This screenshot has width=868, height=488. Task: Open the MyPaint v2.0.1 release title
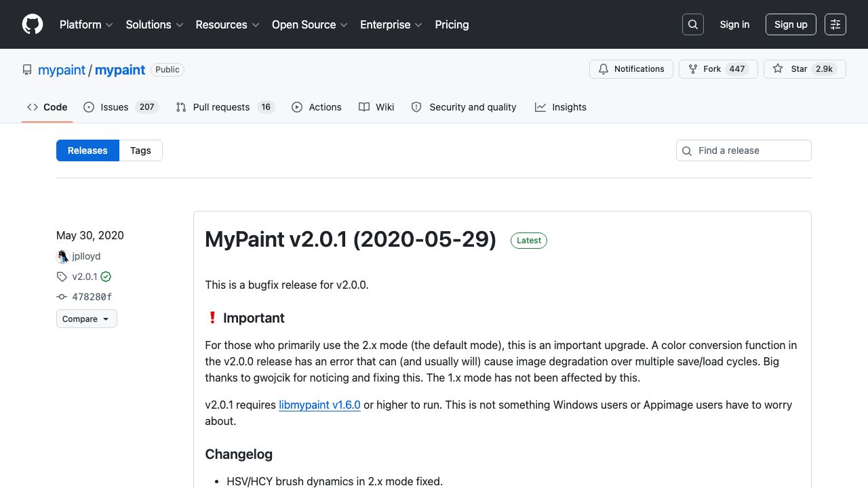[351, 239]
